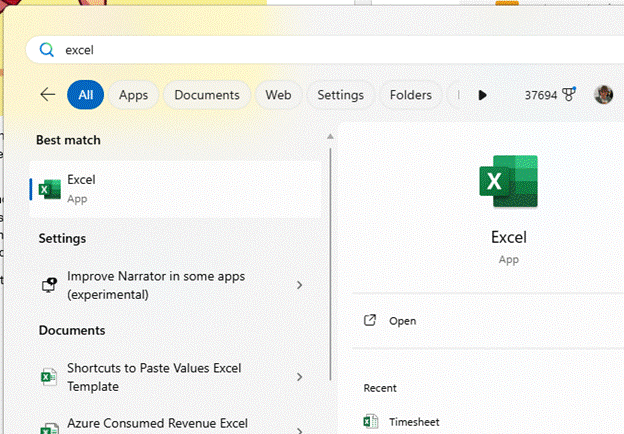This screenshot has width=624, height=434.
Task: Switch to the Folders filter tab
Action: coord(411,95)
